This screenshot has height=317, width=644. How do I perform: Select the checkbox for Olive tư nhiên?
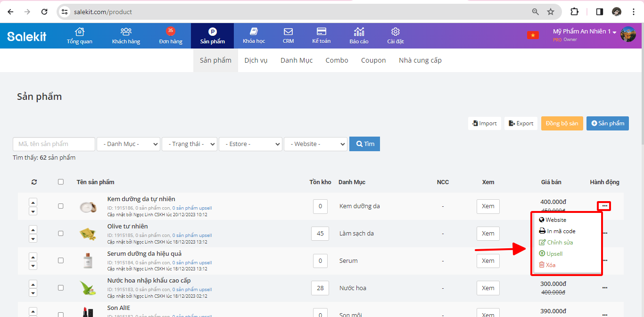pyautogui.click(x=60, y=233)
